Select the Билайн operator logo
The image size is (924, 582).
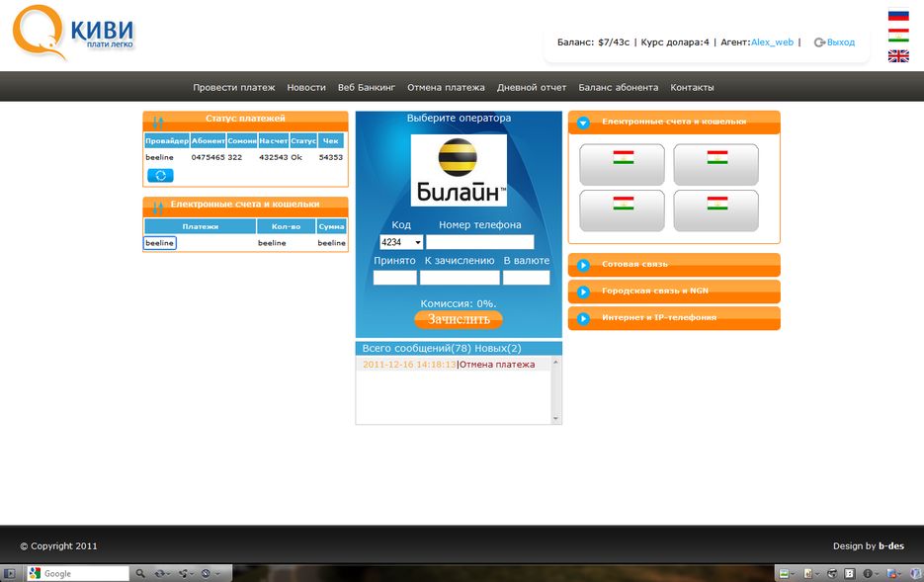click(459, 170)
